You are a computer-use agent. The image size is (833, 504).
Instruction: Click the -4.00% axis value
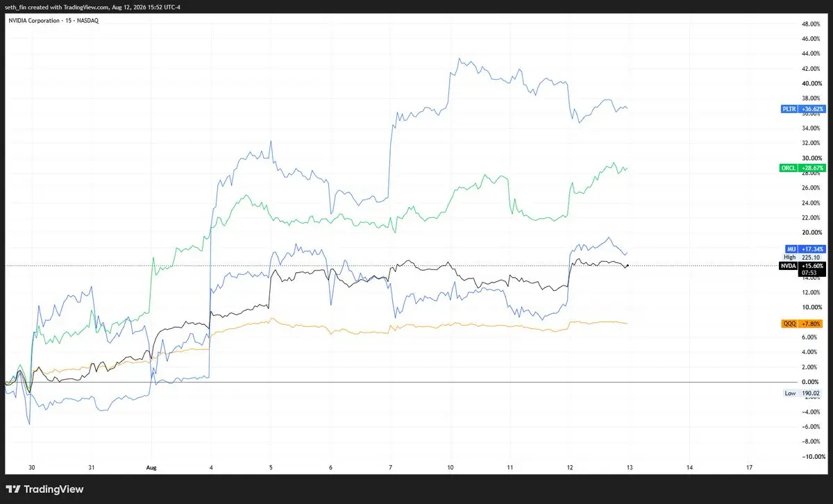[812, 412]
